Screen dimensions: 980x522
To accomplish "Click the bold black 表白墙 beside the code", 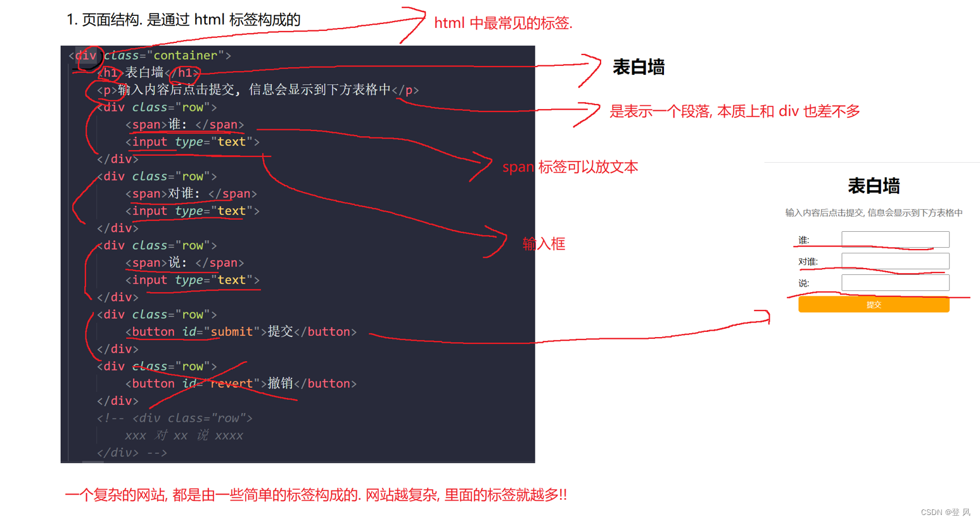I will [x=639, y=67].
